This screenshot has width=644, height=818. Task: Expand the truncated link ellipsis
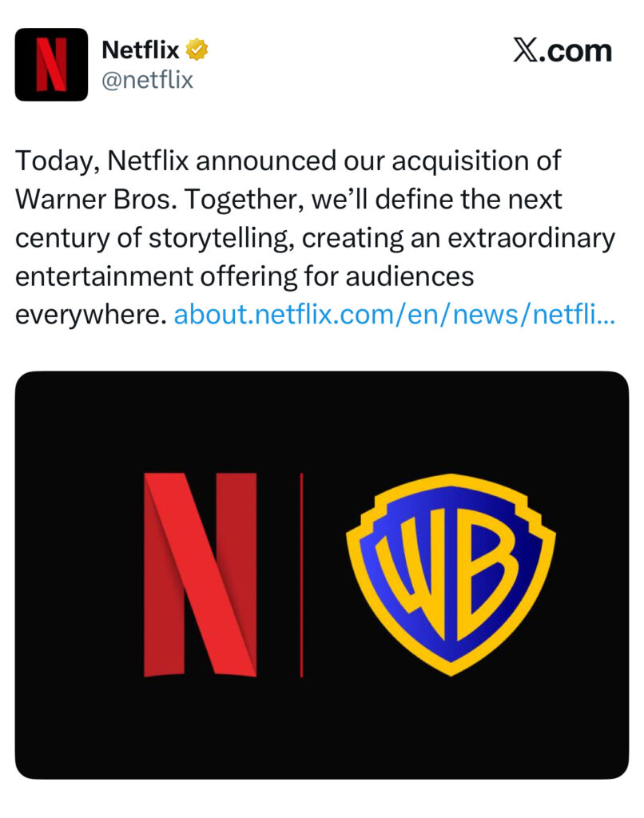pyautogui.click(x=606, y=315)
